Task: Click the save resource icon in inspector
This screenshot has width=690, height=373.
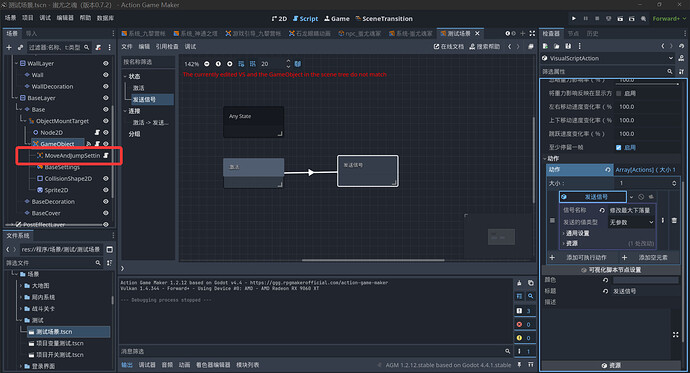Action: (568, 46)
